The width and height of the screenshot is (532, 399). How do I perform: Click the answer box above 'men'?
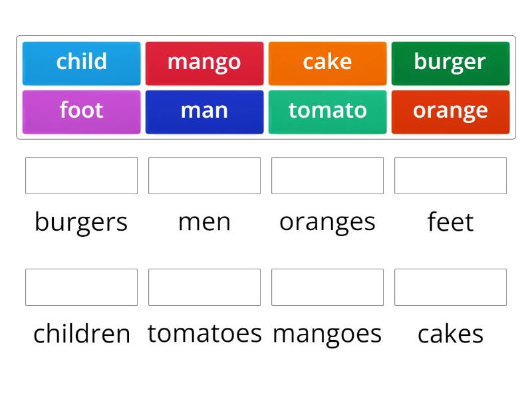204,176
